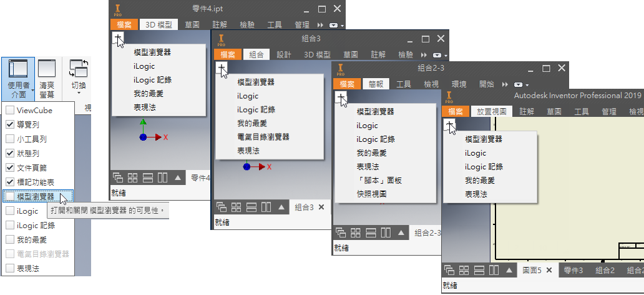Close the 組合3 document tab

(x=321, y=207)
